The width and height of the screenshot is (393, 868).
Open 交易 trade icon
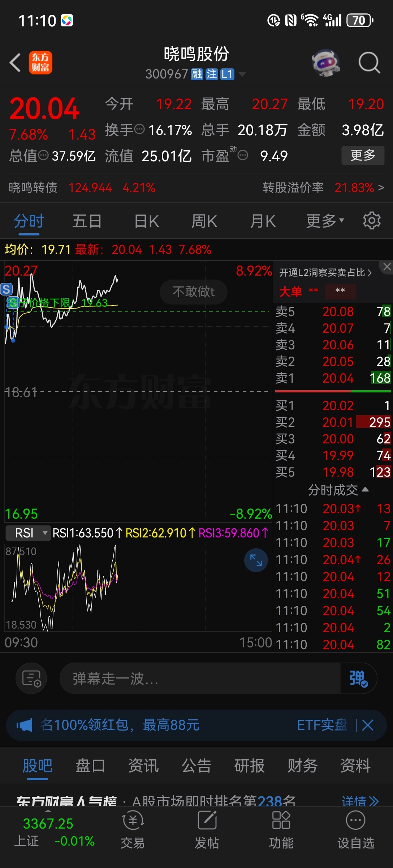(x=133, y=829)
